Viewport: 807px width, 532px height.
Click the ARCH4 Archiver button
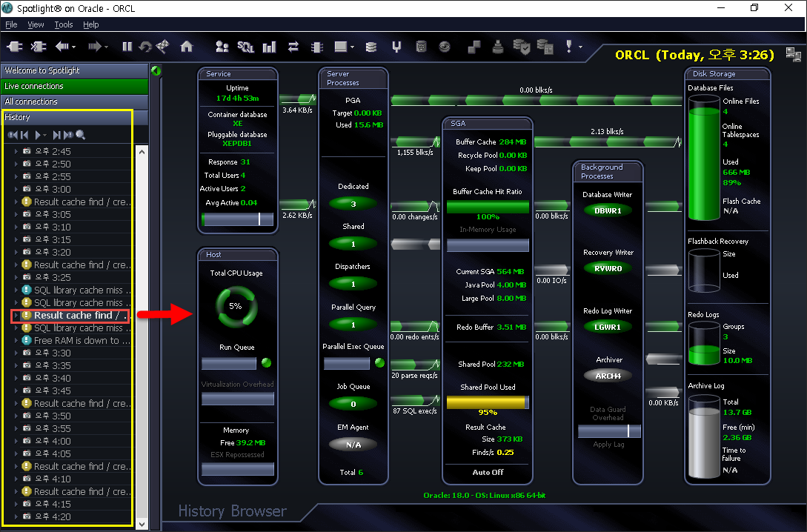tap(608, 376)
